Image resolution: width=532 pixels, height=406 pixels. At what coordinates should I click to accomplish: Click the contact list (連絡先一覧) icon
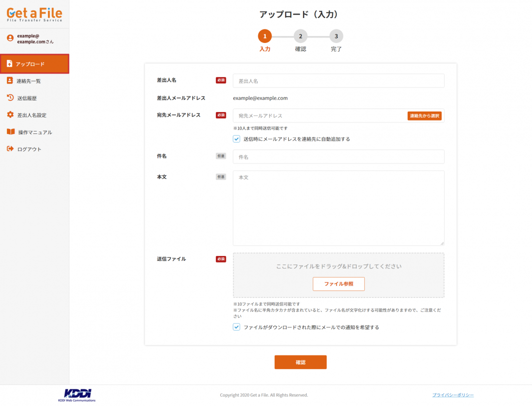tap(10, 80)
